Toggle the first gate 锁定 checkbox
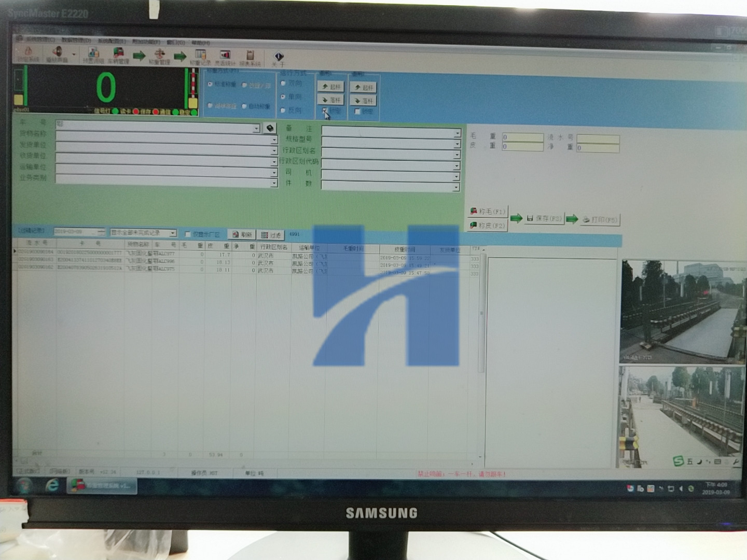This screenshot has width=747, height=560. pyautogui.click(x=325, y=110)
